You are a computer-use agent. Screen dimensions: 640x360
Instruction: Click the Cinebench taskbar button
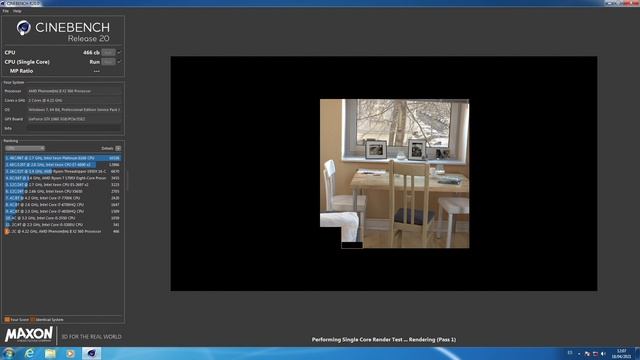pos(91,353)
